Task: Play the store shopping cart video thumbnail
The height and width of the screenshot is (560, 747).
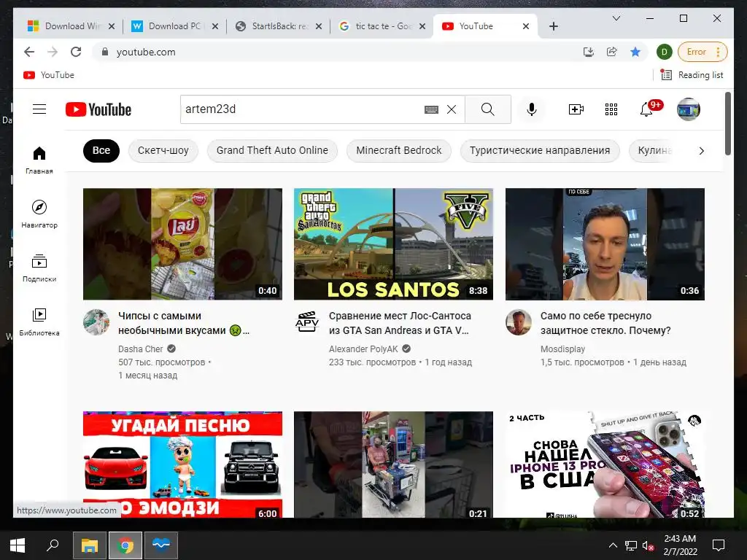Action: click(x=393, y=464)
